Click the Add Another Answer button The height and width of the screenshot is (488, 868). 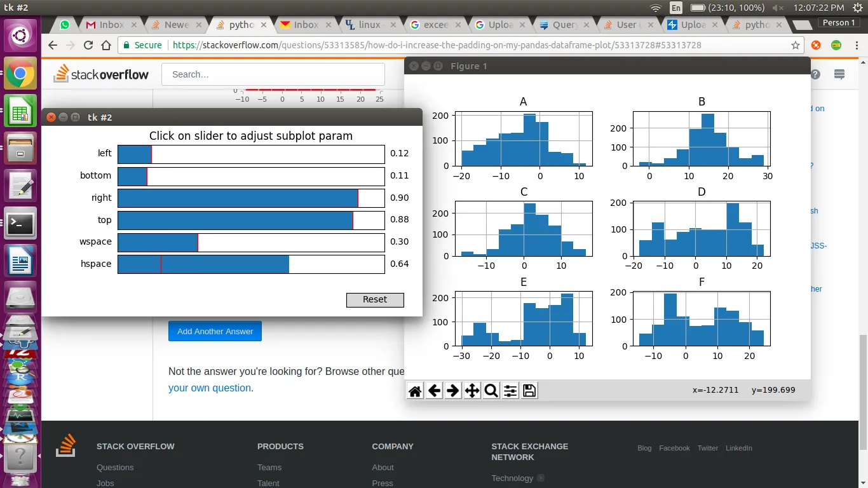(x=215, y=331)
